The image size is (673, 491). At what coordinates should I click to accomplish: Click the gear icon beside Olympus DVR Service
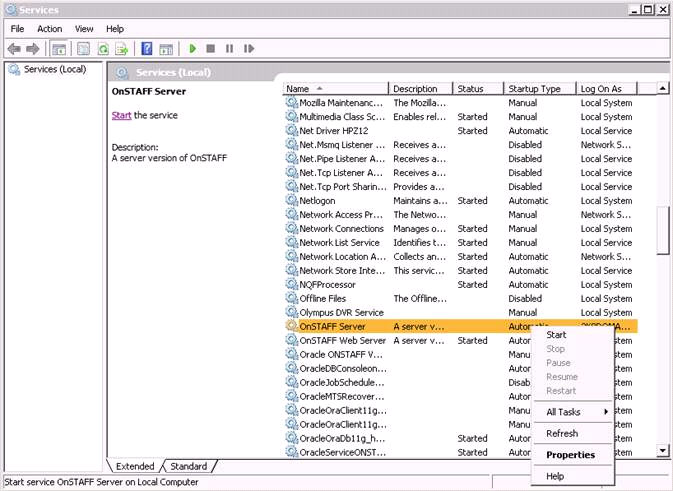(292, 312)
